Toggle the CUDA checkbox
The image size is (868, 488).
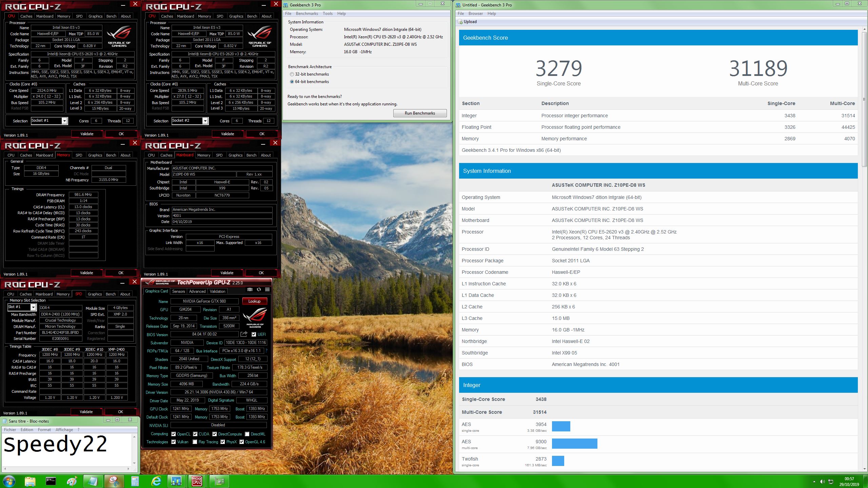click(195, 434)
